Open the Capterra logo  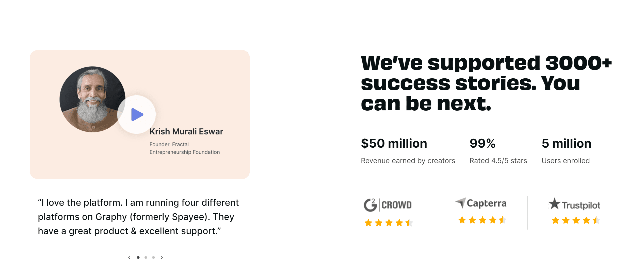pyautogui.click(x=481, y=203)
